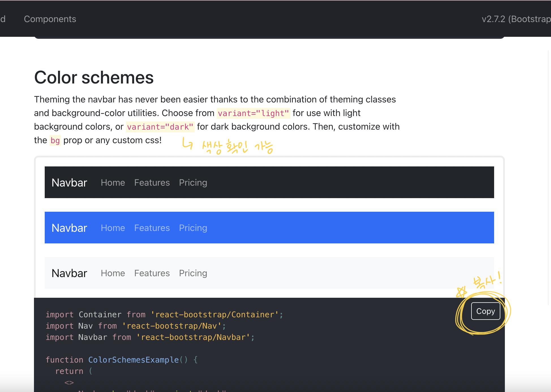Click the ColorSchemesExample function name in code
This screenshot has width=551, height=392.
[133, 359]
